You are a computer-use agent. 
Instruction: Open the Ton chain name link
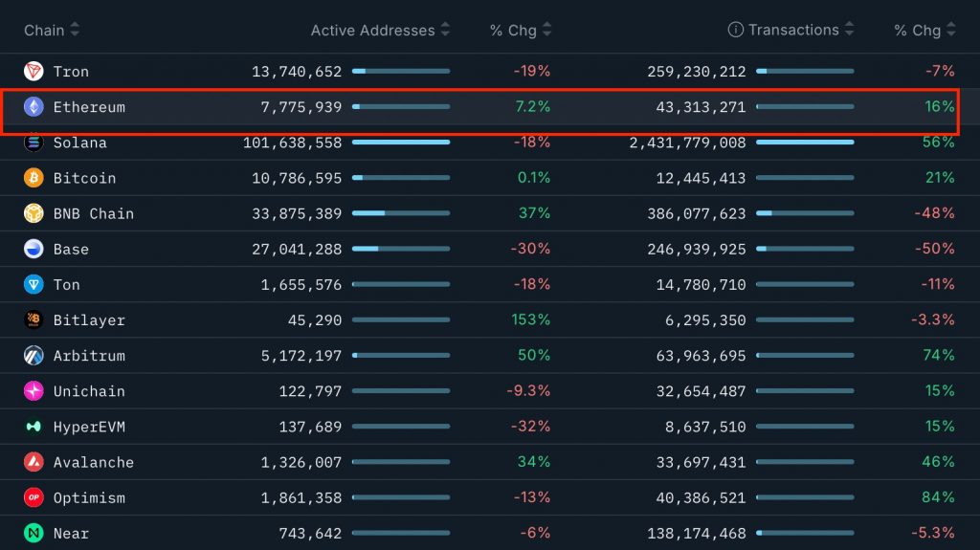(x=66, y=285)
